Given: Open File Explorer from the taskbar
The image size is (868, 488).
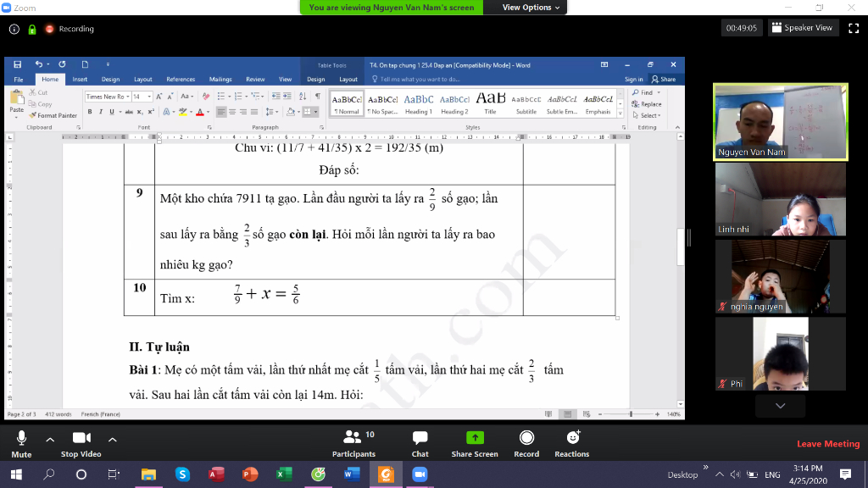Looking at the screenshot, I should point(148,474).
